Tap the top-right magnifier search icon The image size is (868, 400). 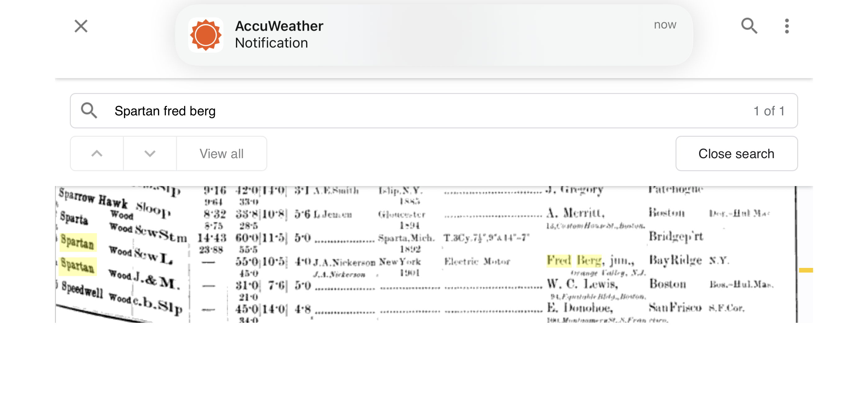pos(749,26)
